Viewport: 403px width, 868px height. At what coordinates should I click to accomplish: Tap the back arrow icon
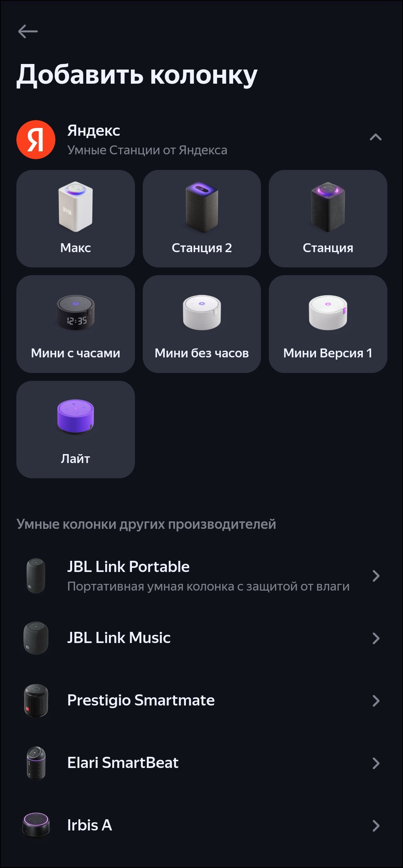[28, 31]
